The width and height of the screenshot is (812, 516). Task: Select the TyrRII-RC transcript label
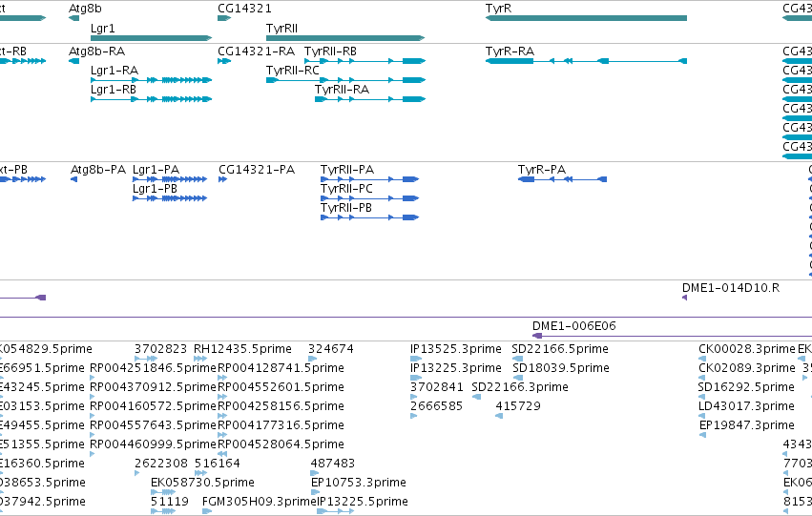coord(293,71)
